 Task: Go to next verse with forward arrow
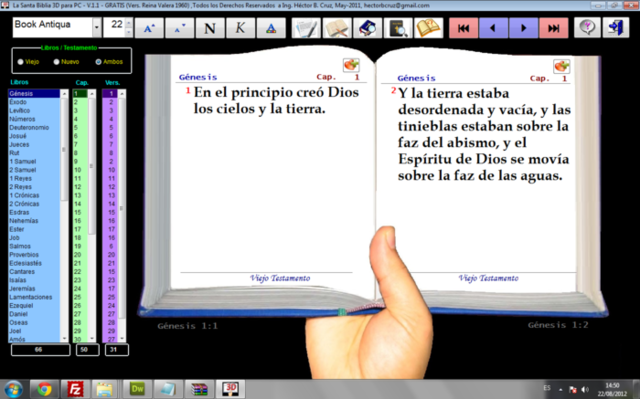(523, 28)
